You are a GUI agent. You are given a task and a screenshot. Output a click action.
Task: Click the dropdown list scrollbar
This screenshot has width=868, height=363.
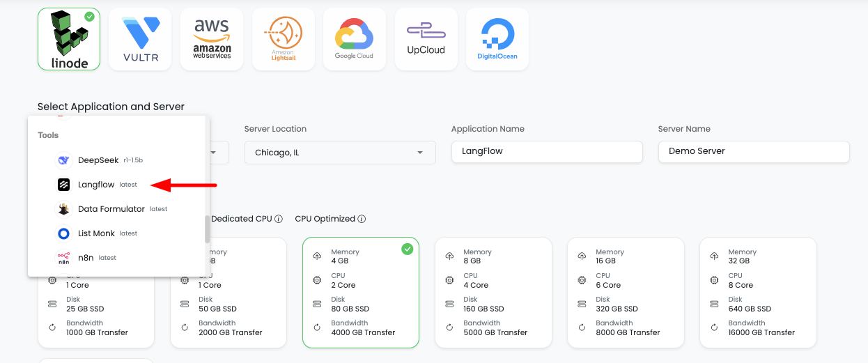coord(206,229)
